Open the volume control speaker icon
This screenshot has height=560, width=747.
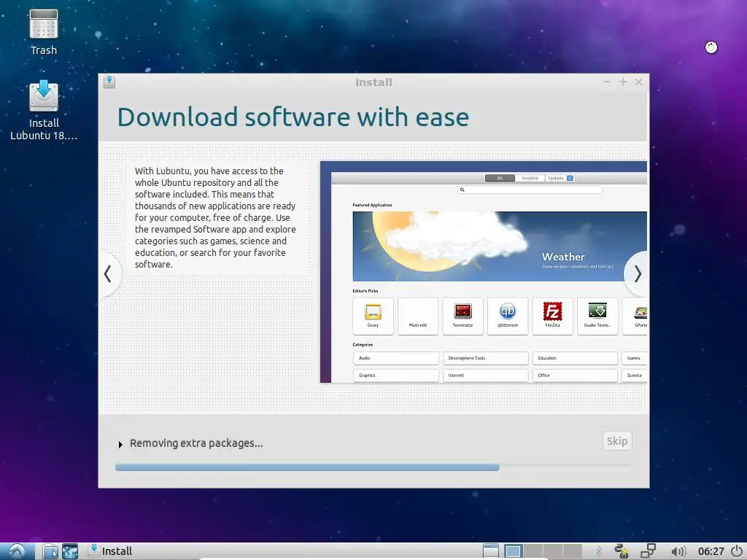click(678, 552)
